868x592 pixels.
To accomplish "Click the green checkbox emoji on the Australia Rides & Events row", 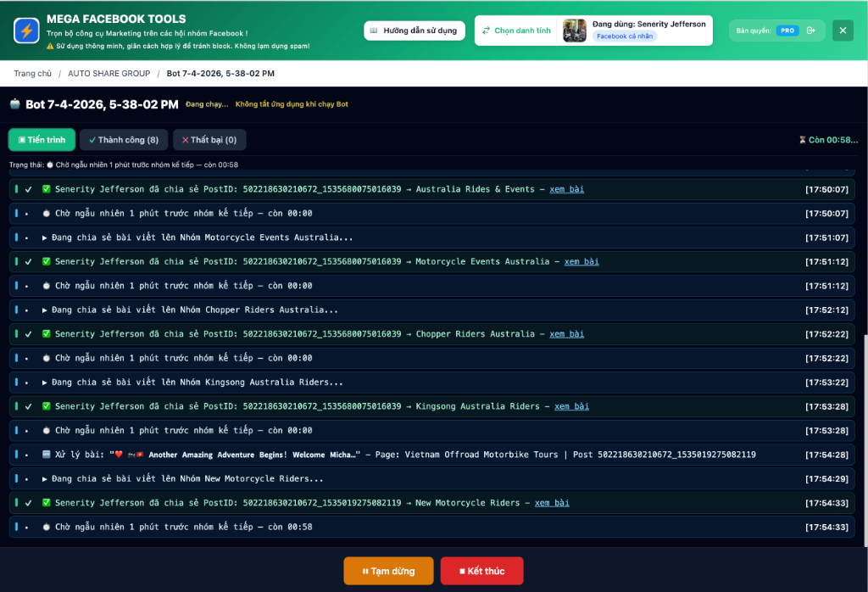I will (x=47, y=189).
